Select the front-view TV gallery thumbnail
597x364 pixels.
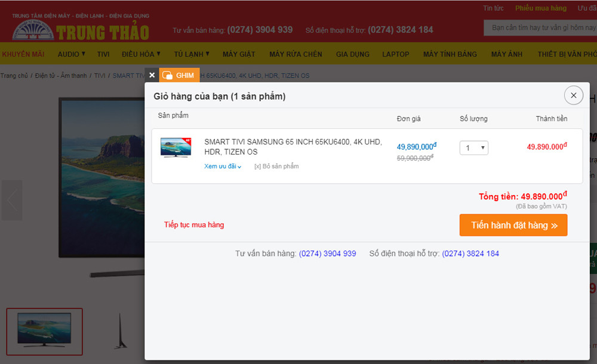tap(44, 331)
